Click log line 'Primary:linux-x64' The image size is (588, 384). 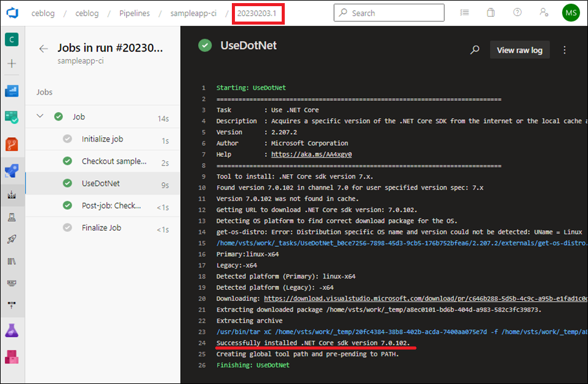click(x=247, y=254)
